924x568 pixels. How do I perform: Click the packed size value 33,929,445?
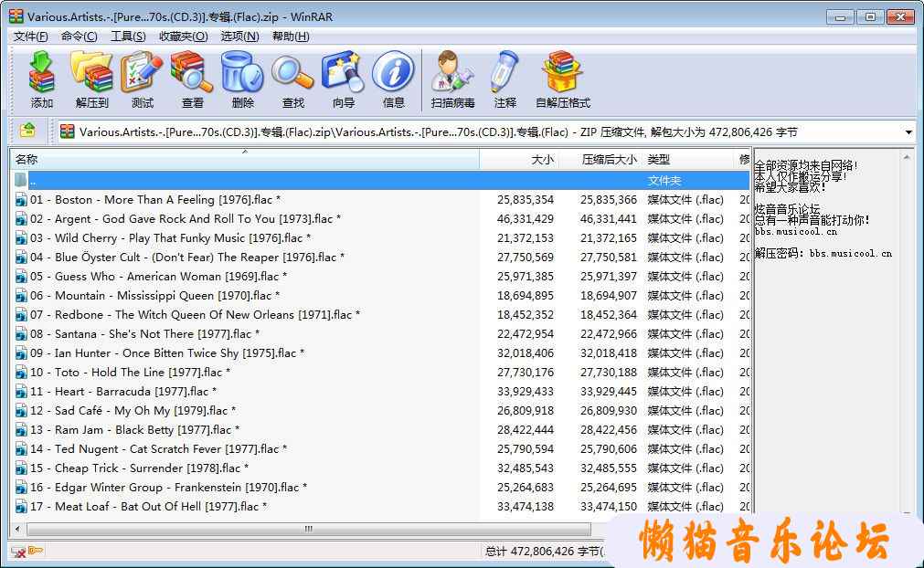pos(608,392)
